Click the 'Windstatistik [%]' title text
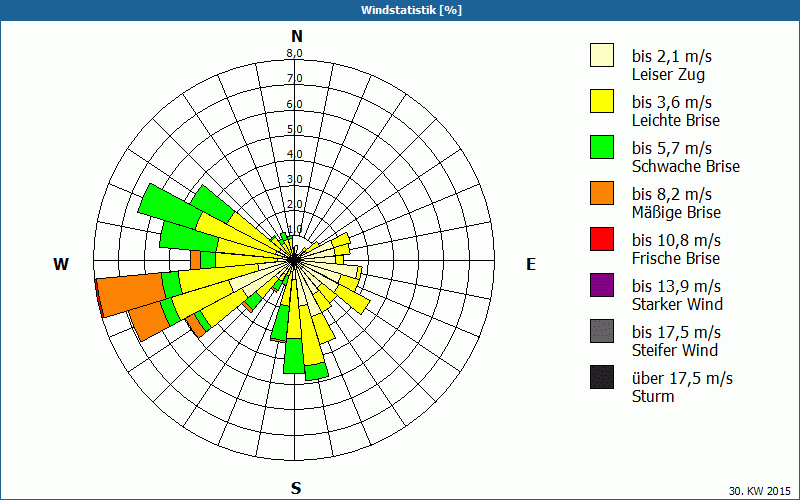Viewport: 800px width, 500px height. tap(411, 10)
